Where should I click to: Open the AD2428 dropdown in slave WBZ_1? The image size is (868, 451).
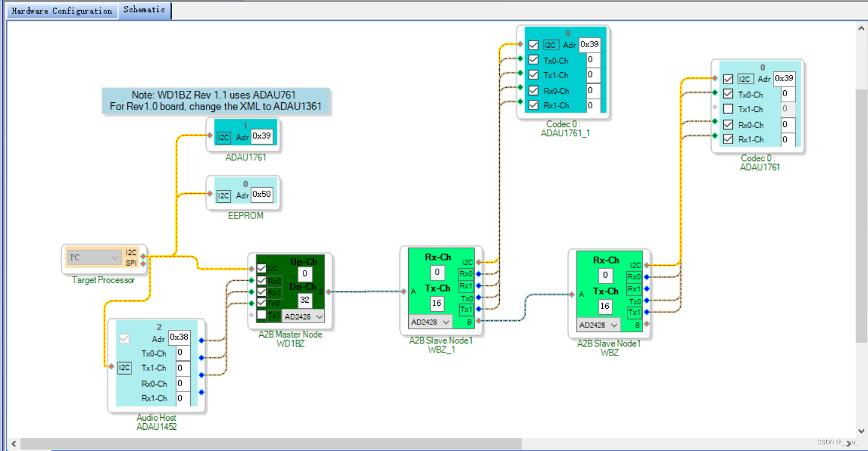tap(430, 322)
